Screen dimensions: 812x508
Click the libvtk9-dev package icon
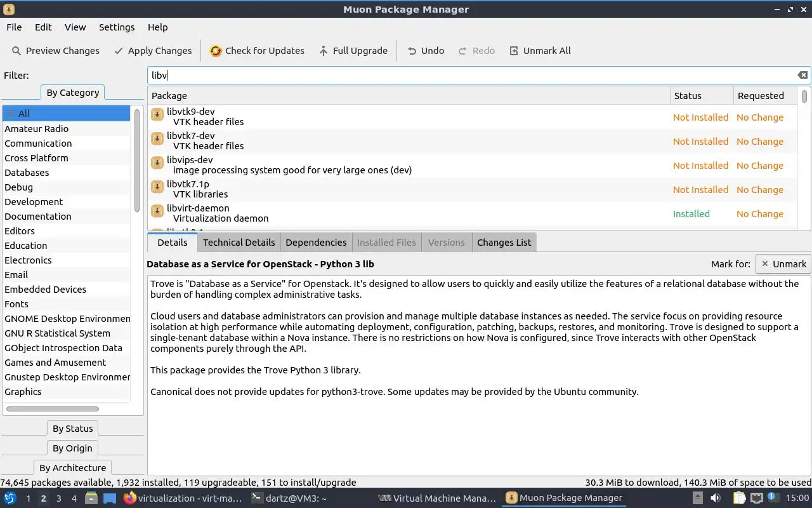(x=157, y=115)
